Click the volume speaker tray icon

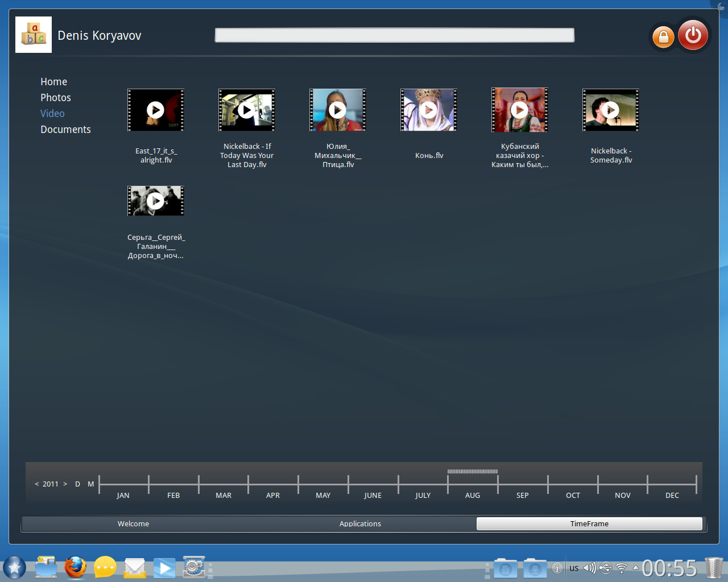click(590, 568)
